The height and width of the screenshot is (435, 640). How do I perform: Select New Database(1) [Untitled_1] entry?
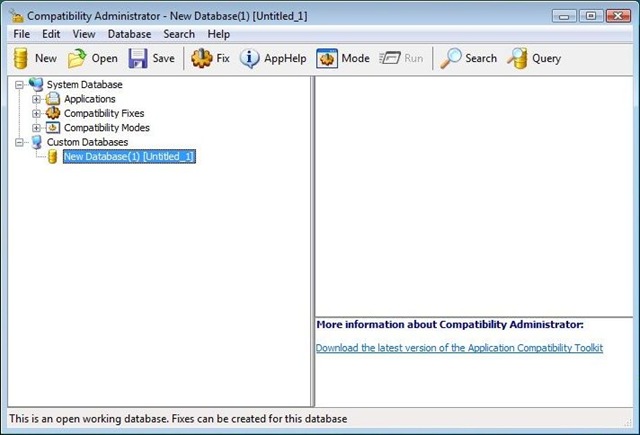pyautogui.click(x=129, y=156)
